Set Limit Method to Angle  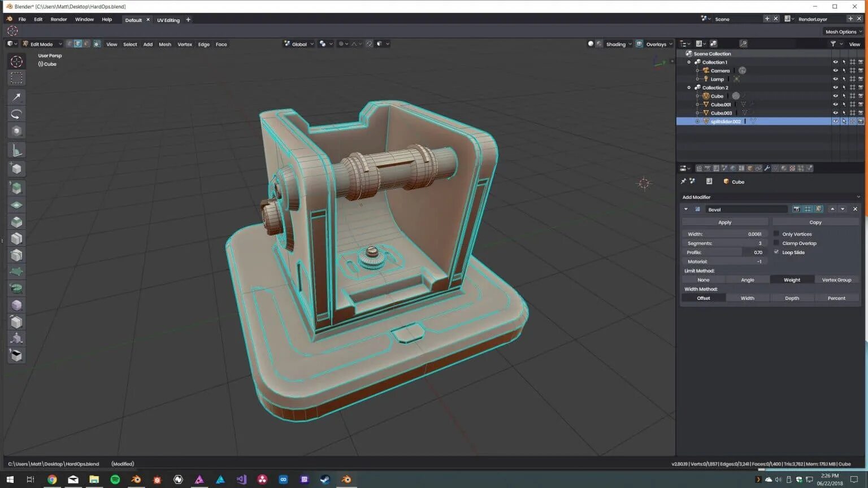pos(748,280)
